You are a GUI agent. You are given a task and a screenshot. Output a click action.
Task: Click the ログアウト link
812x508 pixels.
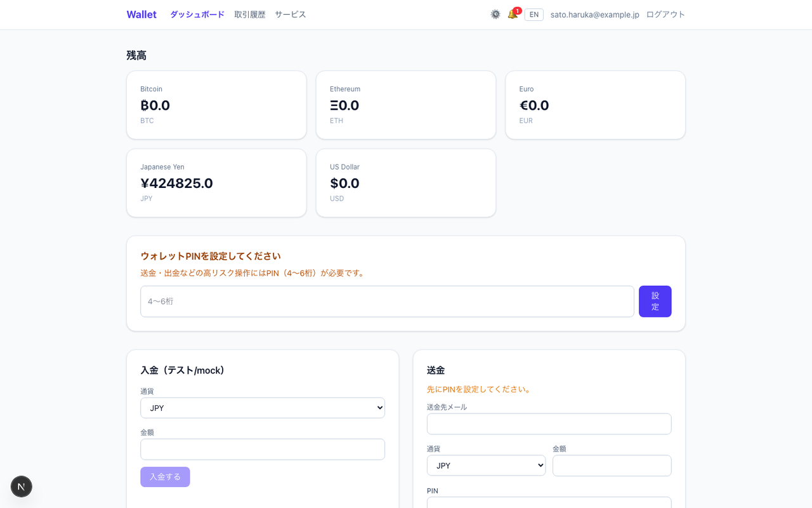tap(665, 14)
